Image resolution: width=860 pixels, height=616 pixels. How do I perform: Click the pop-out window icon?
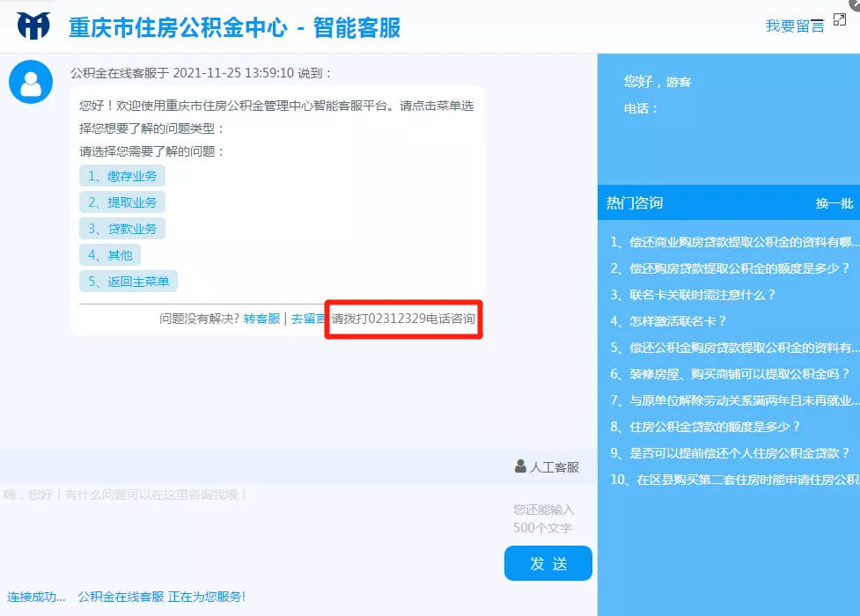840,19
